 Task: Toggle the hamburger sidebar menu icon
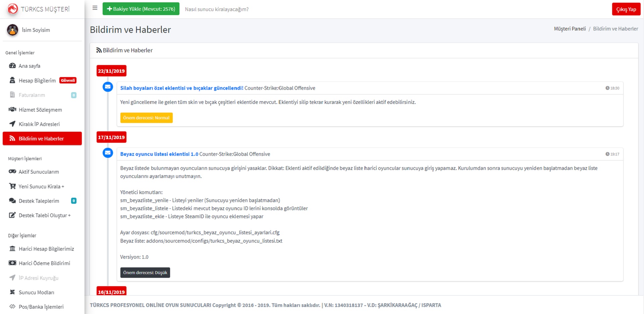click(95, 8)
